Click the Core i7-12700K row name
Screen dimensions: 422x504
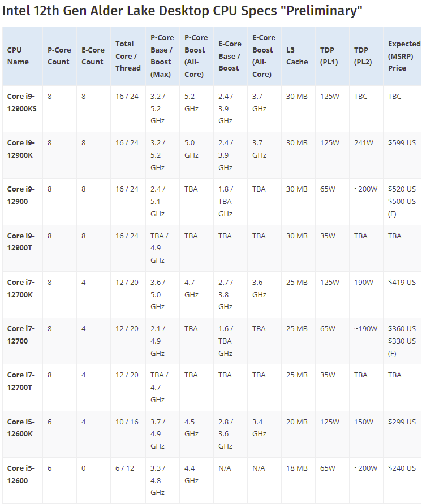pyautogui.click(x=22, y=288)
